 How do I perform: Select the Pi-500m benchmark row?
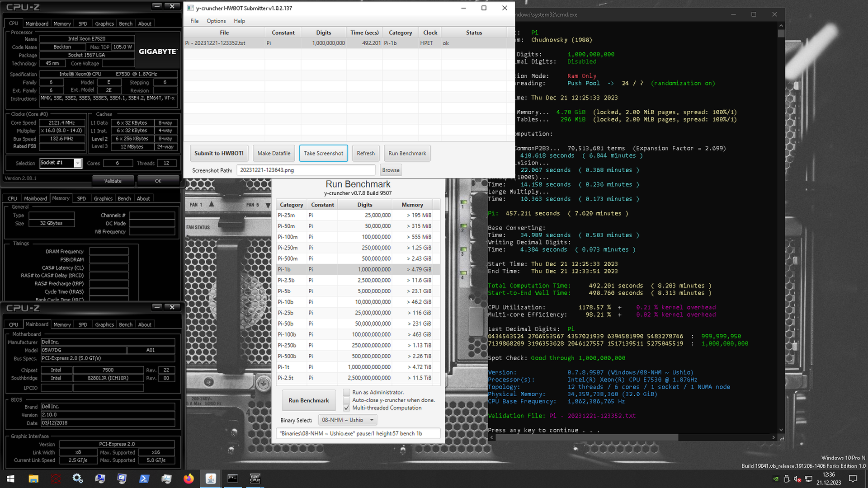point(358,258)
